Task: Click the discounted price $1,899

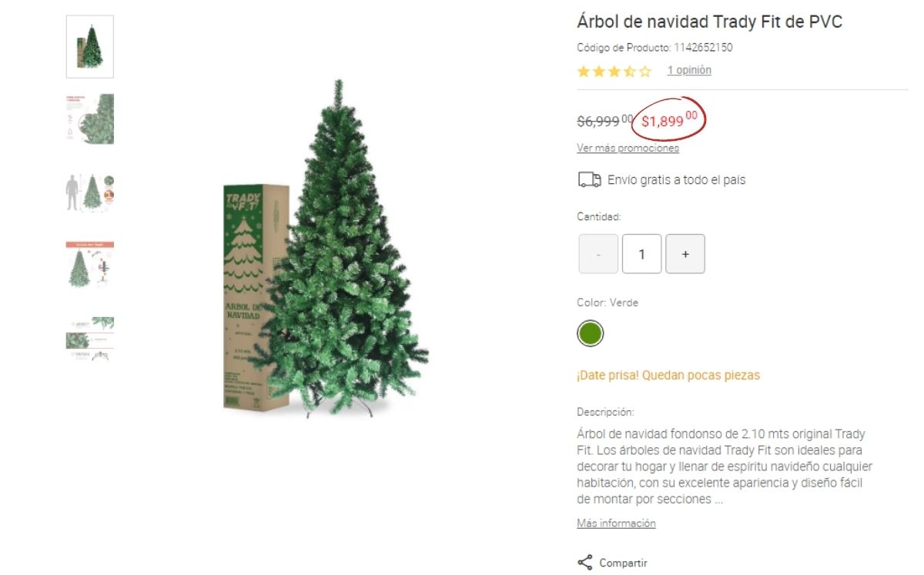Action: point(669,119)
